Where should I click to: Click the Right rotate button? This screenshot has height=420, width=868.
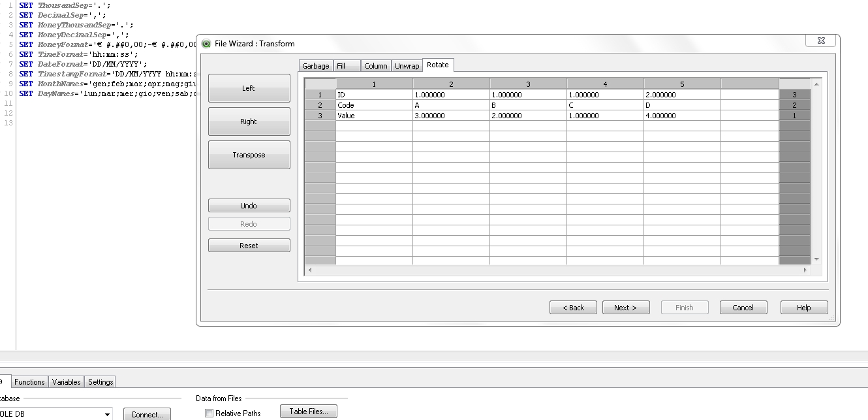[249, 121]
